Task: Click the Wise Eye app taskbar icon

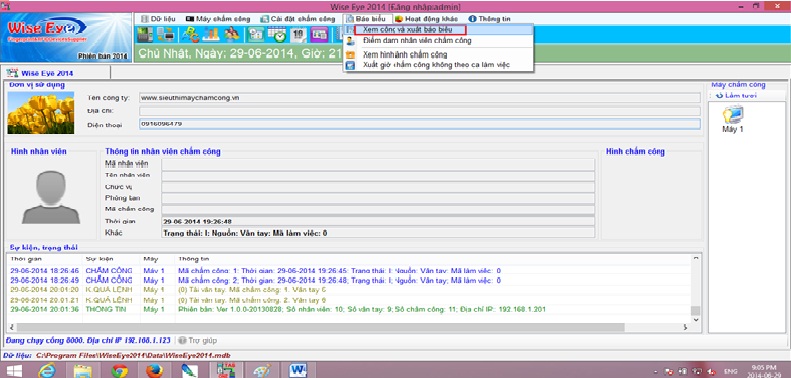Action: 225,370
